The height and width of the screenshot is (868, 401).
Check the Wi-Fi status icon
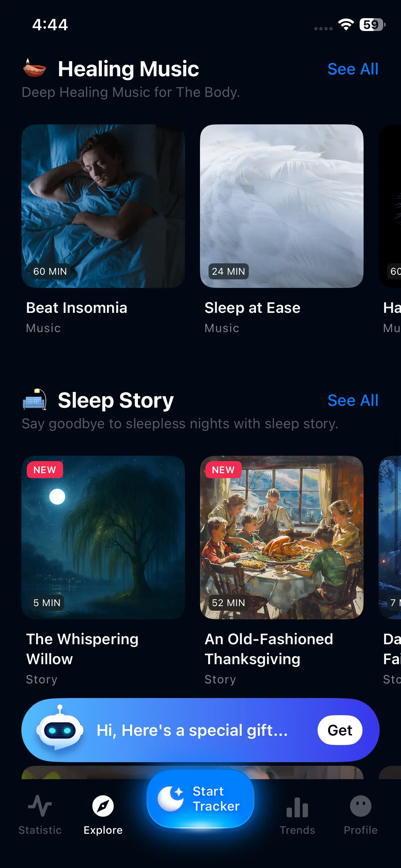(x=346, y=25)
